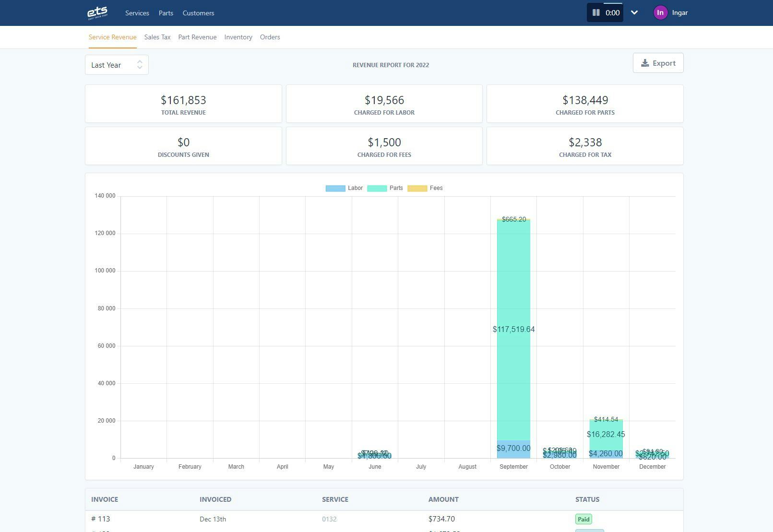Expand the timer dropdown chevron
The height and width of the screenshot is (532, 773).
(x=634, y=13)
